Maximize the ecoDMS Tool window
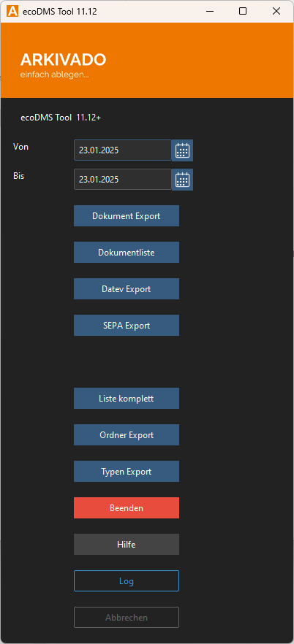 (x=243, y=11)
